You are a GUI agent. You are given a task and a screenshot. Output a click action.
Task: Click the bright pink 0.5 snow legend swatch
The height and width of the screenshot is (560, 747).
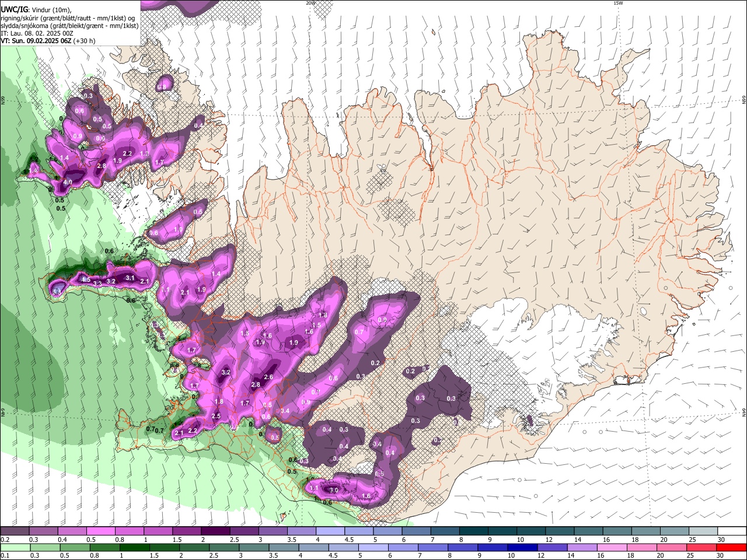100,531
